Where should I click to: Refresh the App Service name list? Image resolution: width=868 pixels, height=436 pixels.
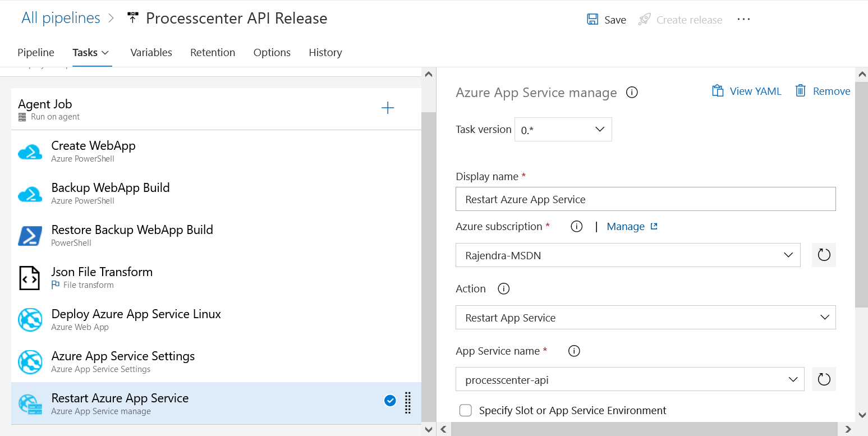[824, 379]
